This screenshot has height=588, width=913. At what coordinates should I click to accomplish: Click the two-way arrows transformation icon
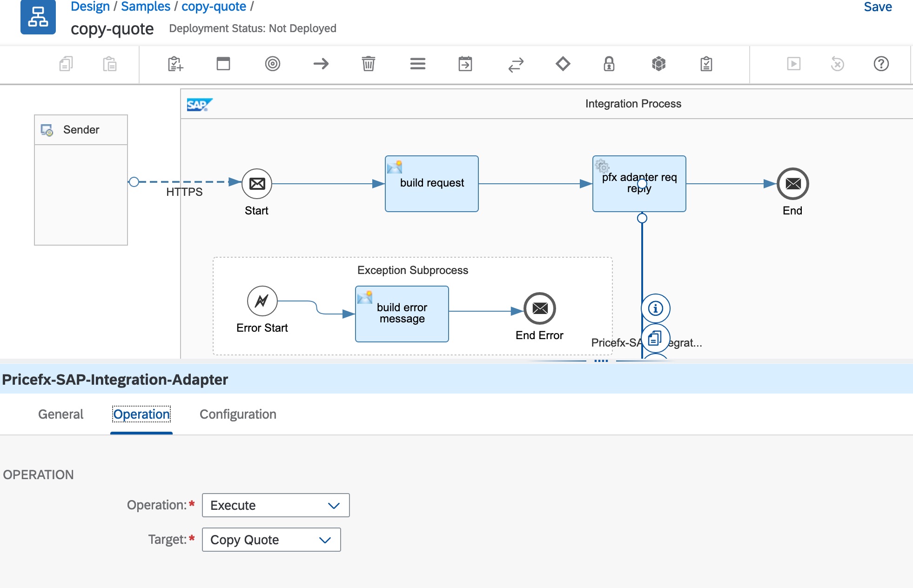click(516, 65)
